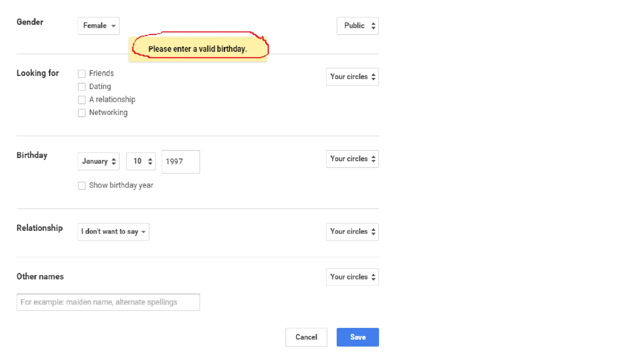Open the Gender dropdown showing Female
This screenshot has width=641, height=364.
click(98, 26)
